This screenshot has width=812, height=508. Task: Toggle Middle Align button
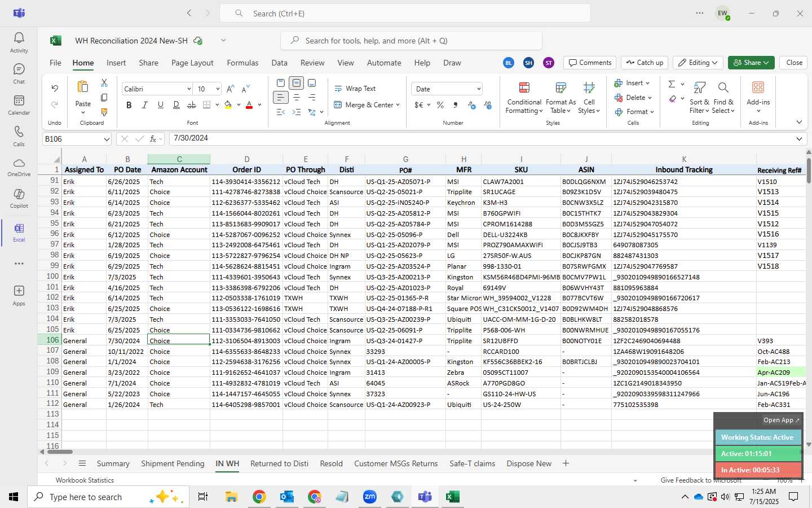[x=296, y=83]
